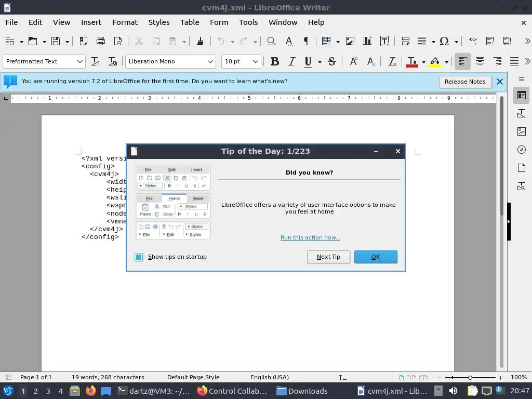Click the Clone Formatting paintbrush icon

(x=200, y=42)
